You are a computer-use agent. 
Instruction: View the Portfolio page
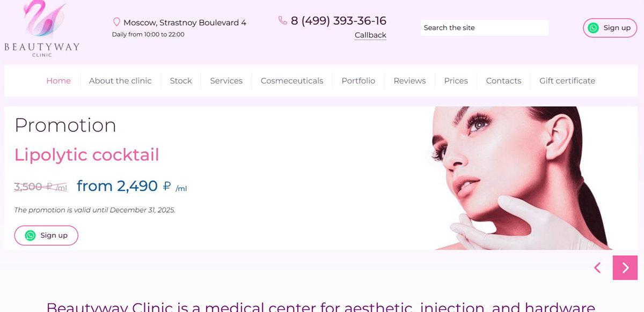click(x=358, y=81)
